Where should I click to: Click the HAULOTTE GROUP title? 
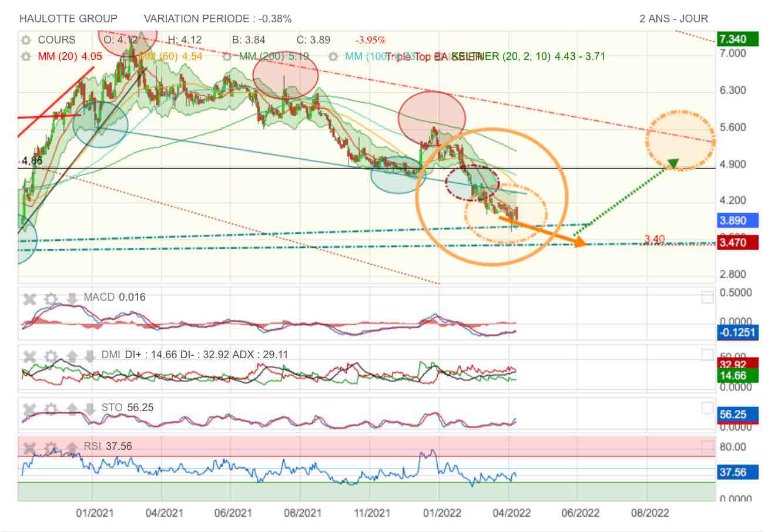tap(68, 19)
